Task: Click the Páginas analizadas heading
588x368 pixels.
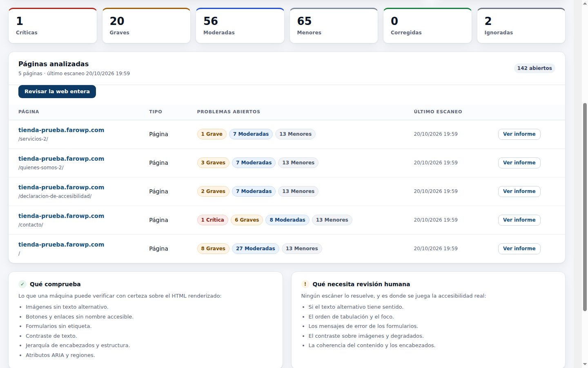Action: (53, 64)
